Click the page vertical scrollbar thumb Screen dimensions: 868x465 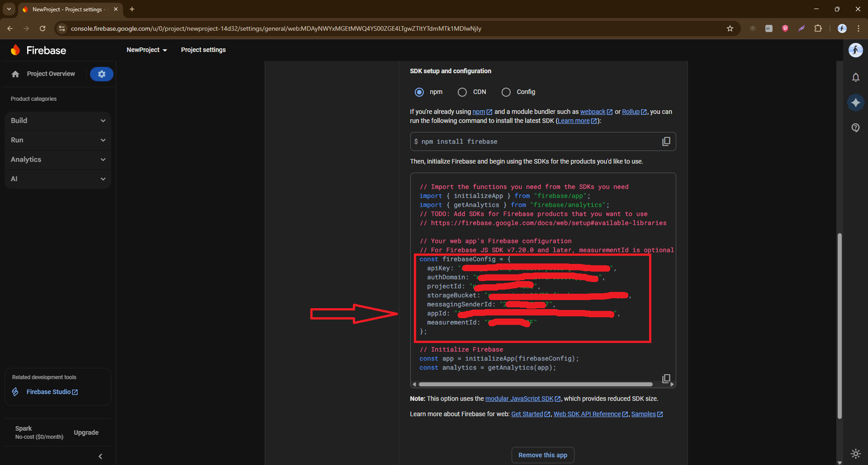click(x=840, y=325)
